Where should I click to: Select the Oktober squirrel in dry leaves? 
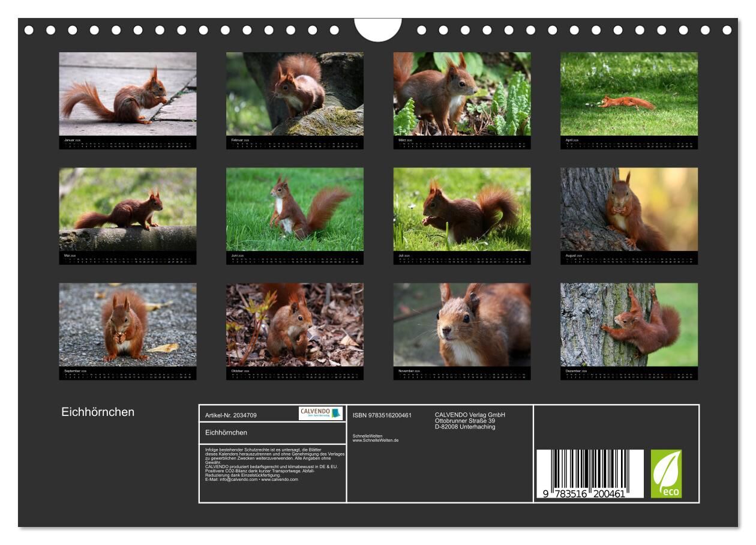point(295,325)
